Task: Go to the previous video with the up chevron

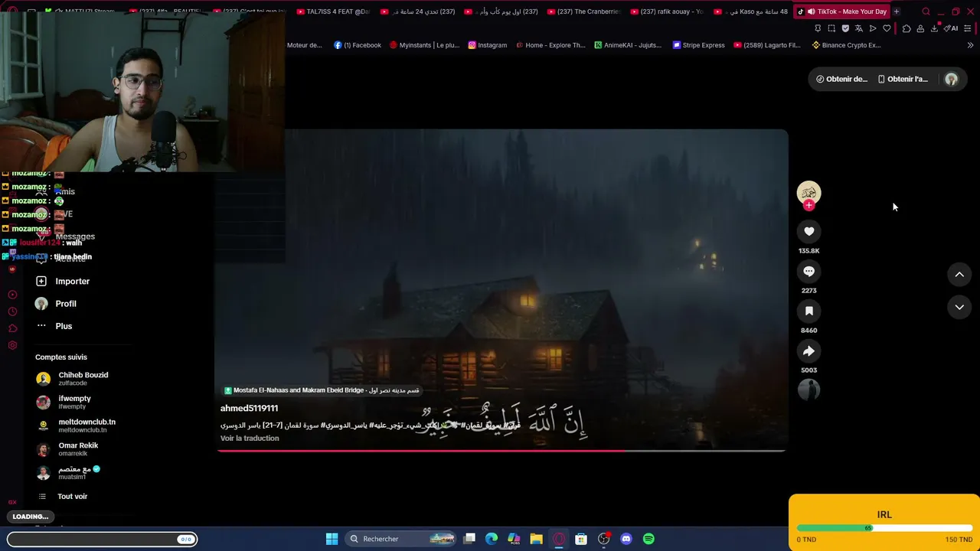Action: [x=959, y=275]
